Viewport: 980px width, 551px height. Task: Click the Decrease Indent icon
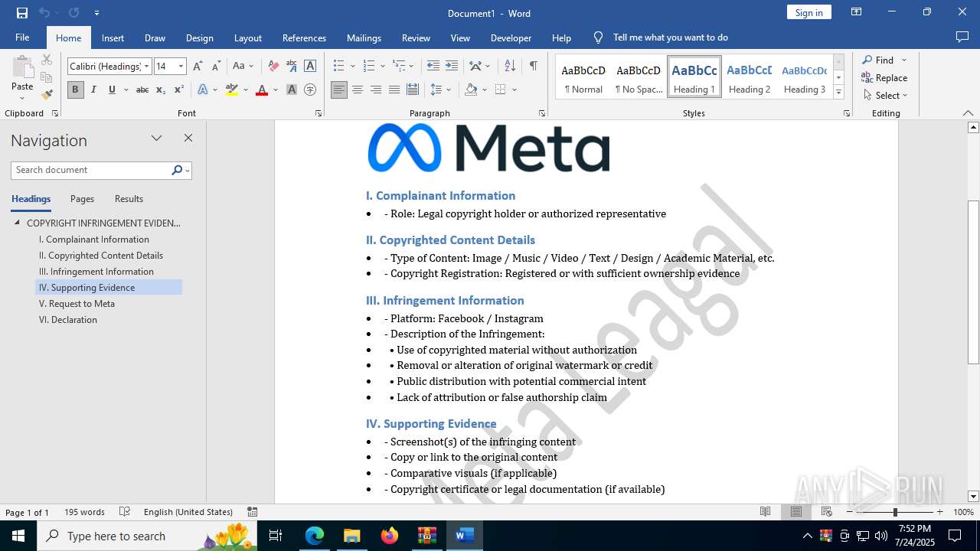[x=433, y=66]
